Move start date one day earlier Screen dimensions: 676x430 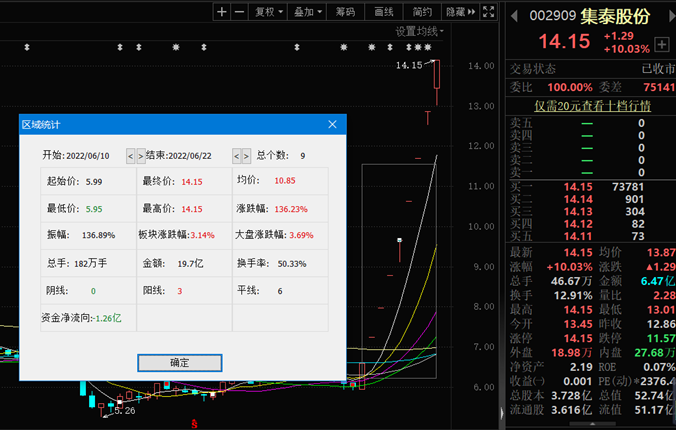[130, 156]
